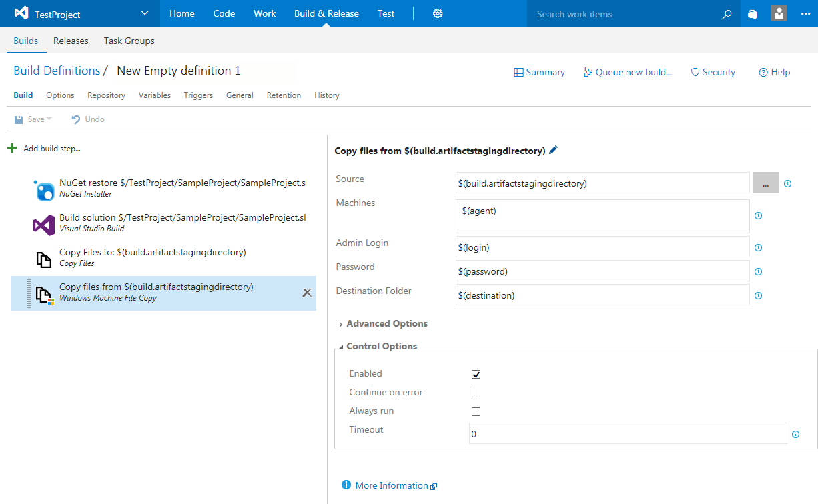Select the NuGet Installer step icon
The height and width of the screenshot is (504, 818).
coord(44,191)
